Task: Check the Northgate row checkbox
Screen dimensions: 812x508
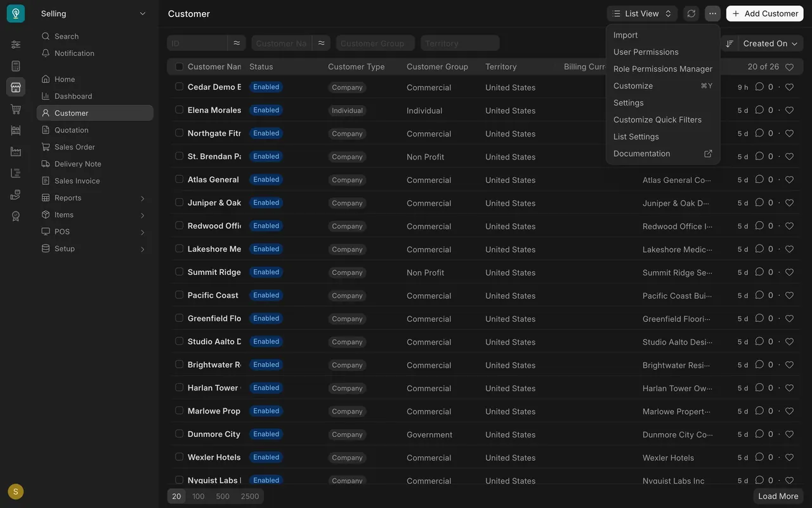Action: 179,133
